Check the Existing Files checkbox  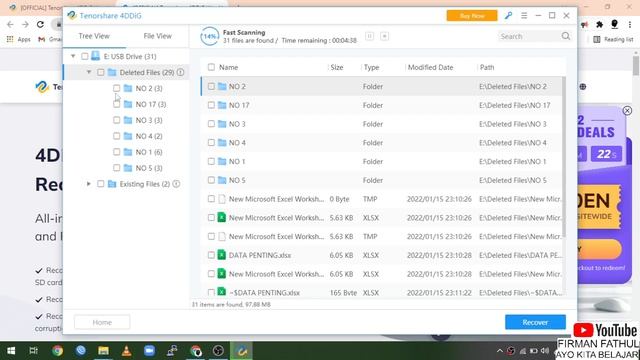point(100,184)
